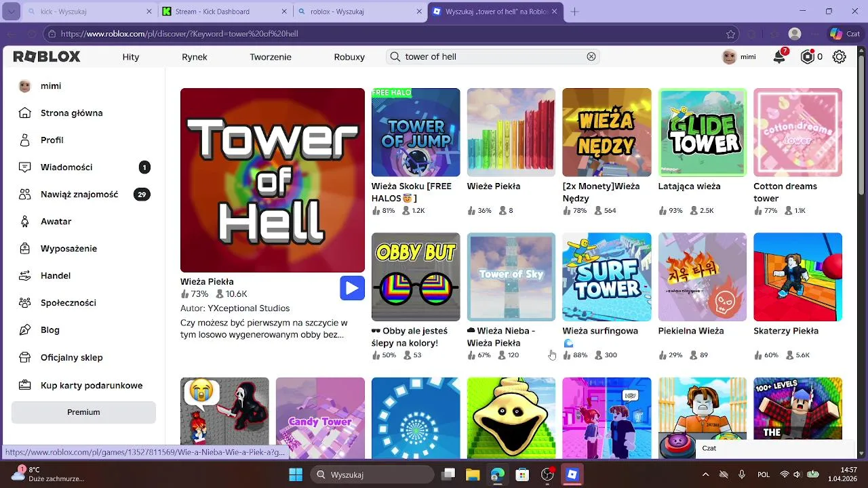The image size is (868, 488).
Task: Open a new browser tab
Action: [575, 12]
